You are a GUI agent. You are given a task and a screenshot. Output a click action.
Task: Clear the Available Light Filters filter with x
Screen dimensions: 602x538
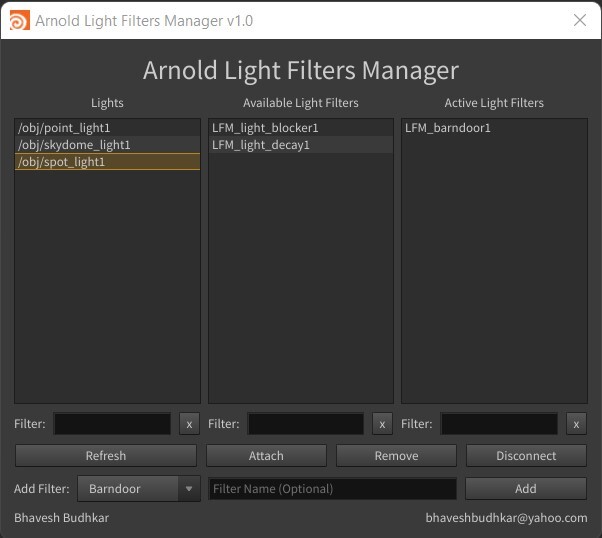(382, 424)
